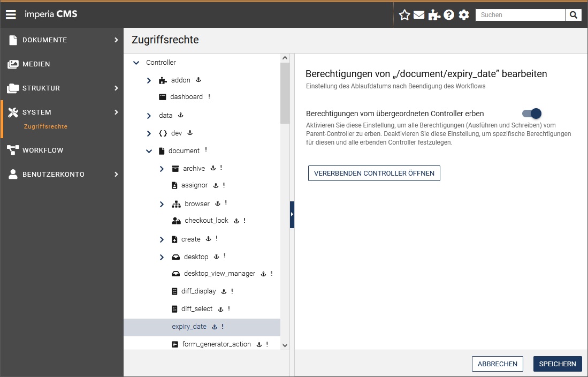Click the browser sitemap icon

point(176,204)
